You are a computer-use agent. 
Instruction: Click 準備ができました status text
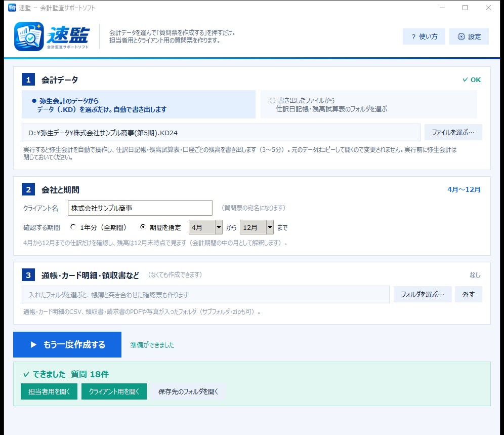coord(152,345)
